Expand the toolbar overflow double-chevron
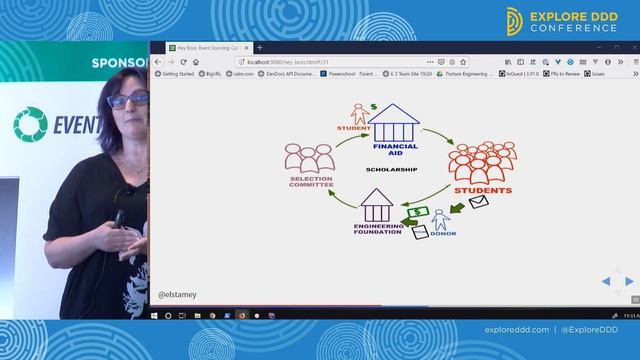Viewport: 640px width, 360px height. pos(620,62)
